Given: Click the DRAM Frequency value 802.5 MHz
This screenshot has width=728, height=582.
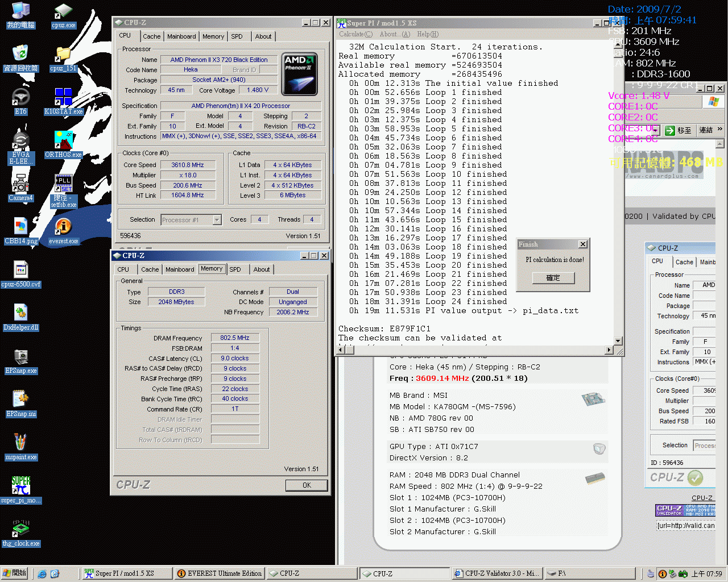Looking at the screenshot, I should point(235,338).
